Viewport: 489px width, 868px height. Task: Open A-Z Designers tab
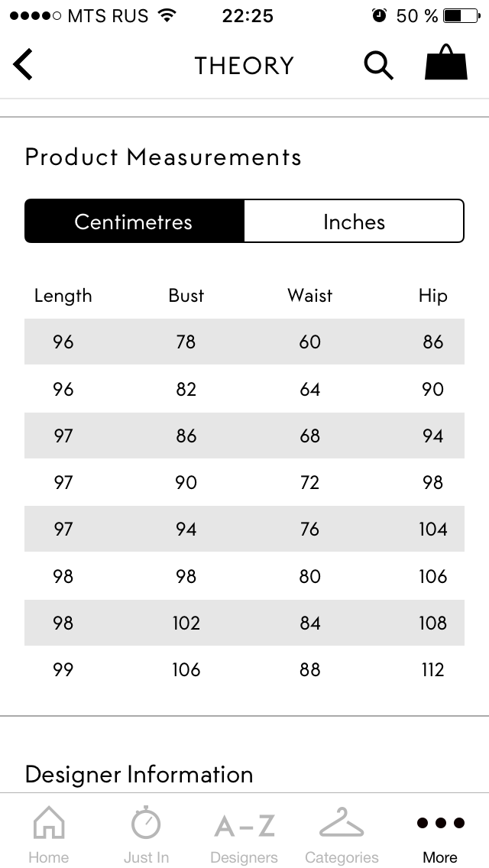tap(244, 837)
